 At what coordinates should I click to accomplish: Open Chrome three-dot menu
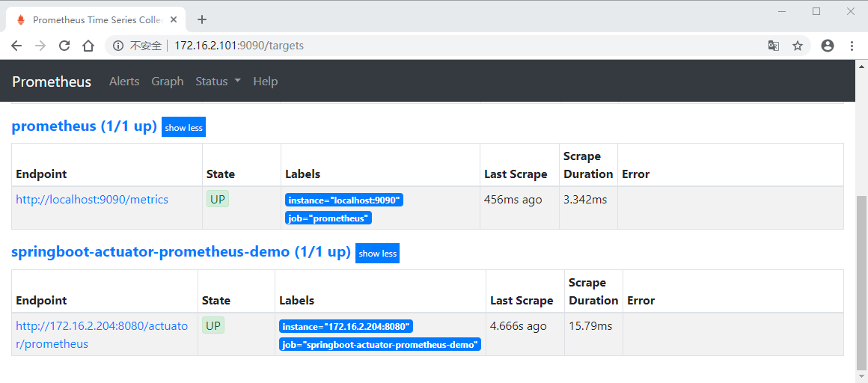(x=852, y=46)
